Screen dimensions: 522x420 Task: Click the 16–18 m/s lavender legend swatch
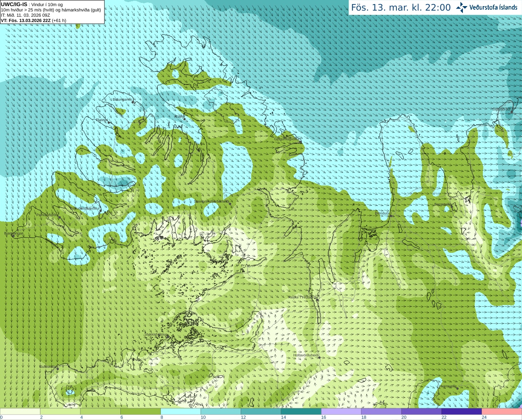[341, 411]
